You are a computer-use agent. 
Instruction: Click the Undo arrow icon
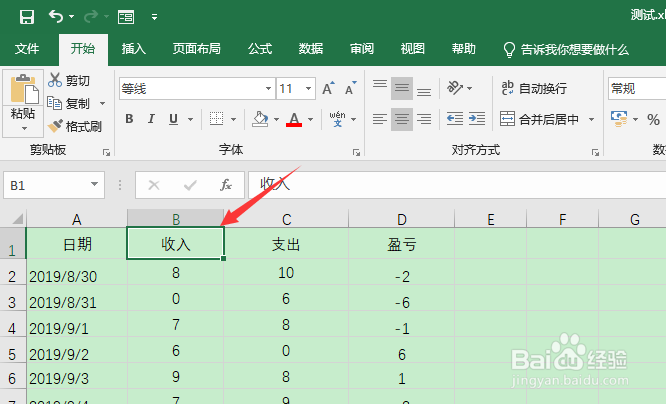coord(56,17)
